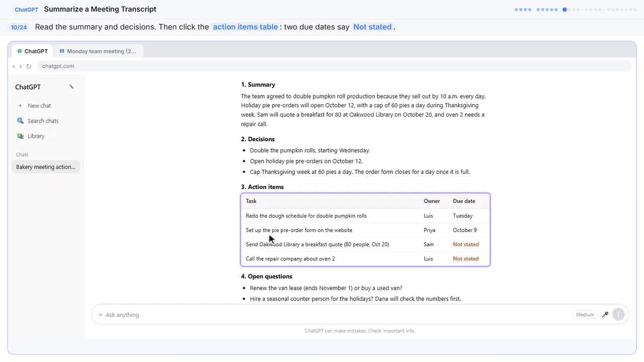Click the Send Oakwood Library breakfast quote task
Viewport: 644px width, 362px height.
pos(317,244)
